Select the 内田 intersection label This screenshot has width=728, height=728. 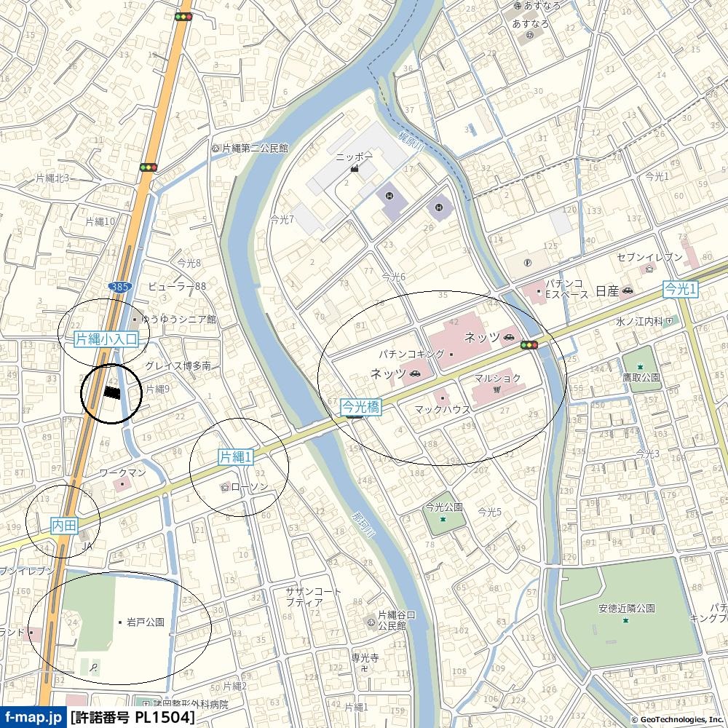pos(64,526)
